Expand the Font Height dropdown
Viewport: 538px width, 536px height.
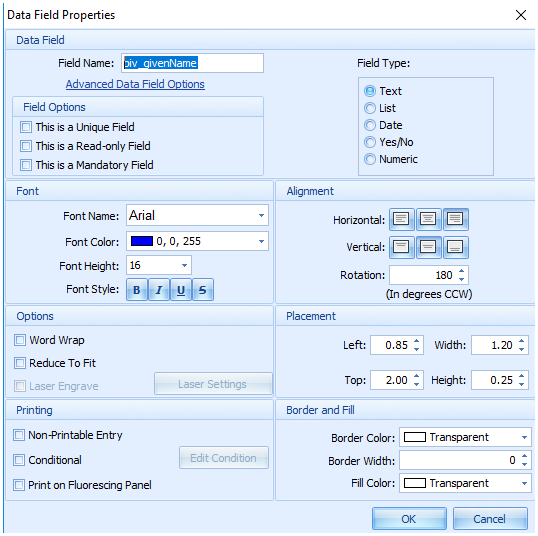pyautogui.click(x=185, y=265)
